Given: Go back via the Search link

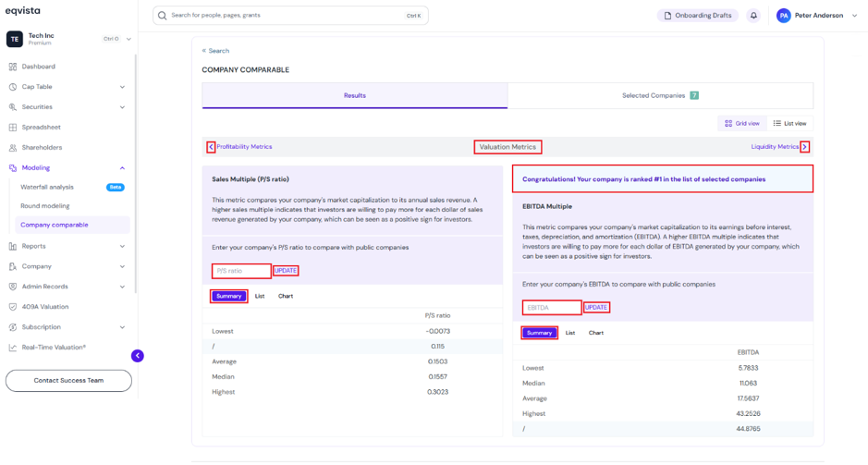Looking at the screenshot, I should [x=215, y=50].
